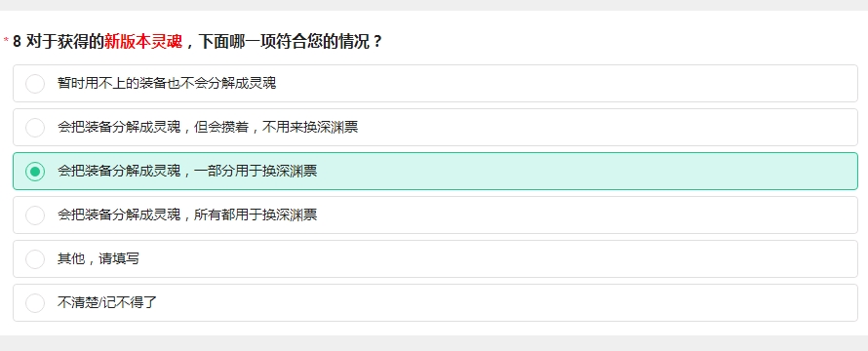
Task: Click blank space in the 不清楚/记不得了 row
Action: coord(498,302)
